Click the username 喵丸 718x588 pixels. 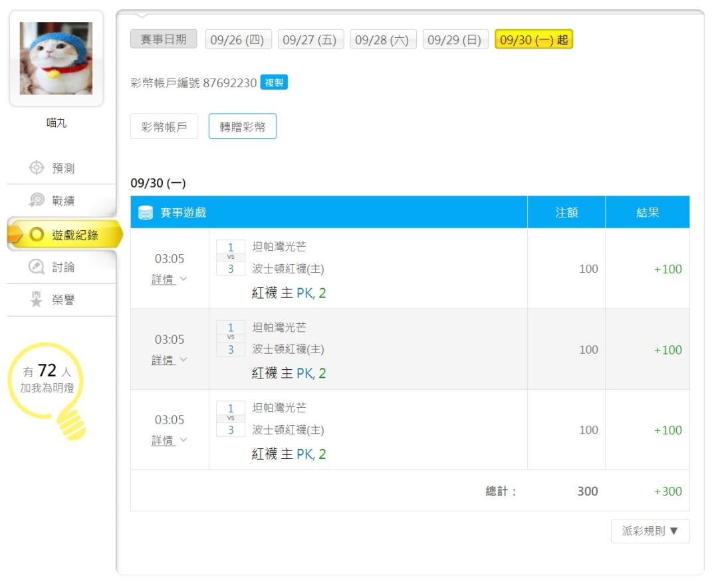(x=57, y=122)
